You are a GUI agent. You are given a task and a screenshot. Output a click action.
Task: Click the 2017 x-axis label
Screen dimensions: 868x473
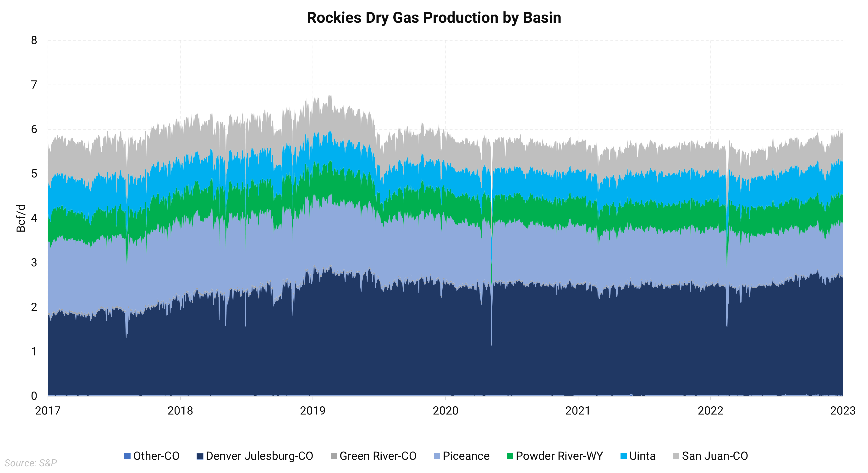click(48, 411)
